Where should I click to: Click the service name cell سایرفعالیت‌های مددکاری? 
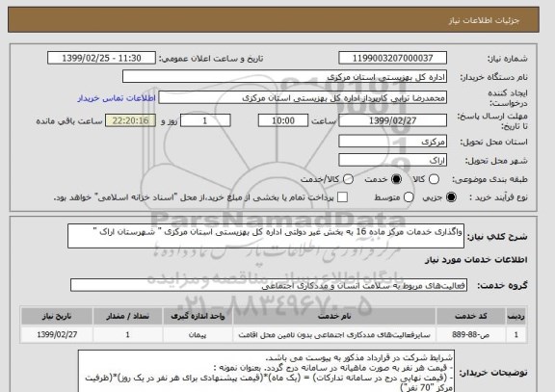pyautogui.click(x=334, y=334)
